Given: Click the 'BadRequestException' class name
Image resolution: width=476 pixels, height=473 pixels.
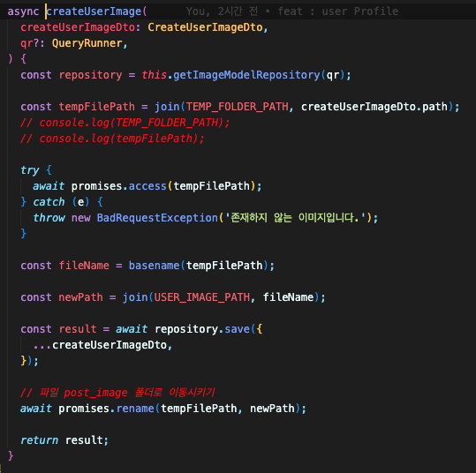Looking at the screenshot, I should tap(157, 218).
